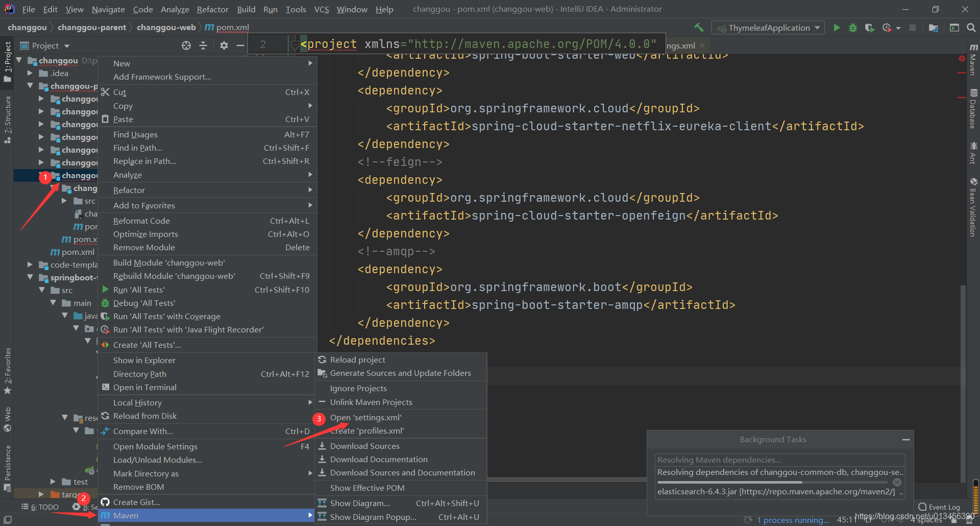The width and height of the screenshot is (980, 526).
Task: Open the VCS menu
Action: pyautogui.click(x=322, y=9)
